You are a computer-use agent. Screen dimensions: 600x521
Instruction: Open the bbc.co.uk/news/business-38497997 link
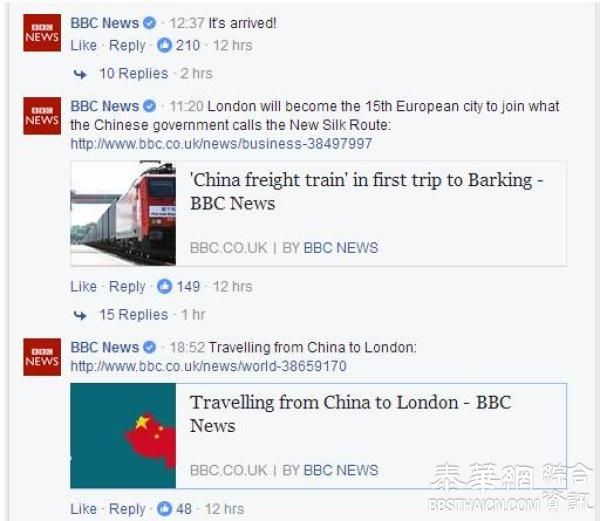[221, 144]
